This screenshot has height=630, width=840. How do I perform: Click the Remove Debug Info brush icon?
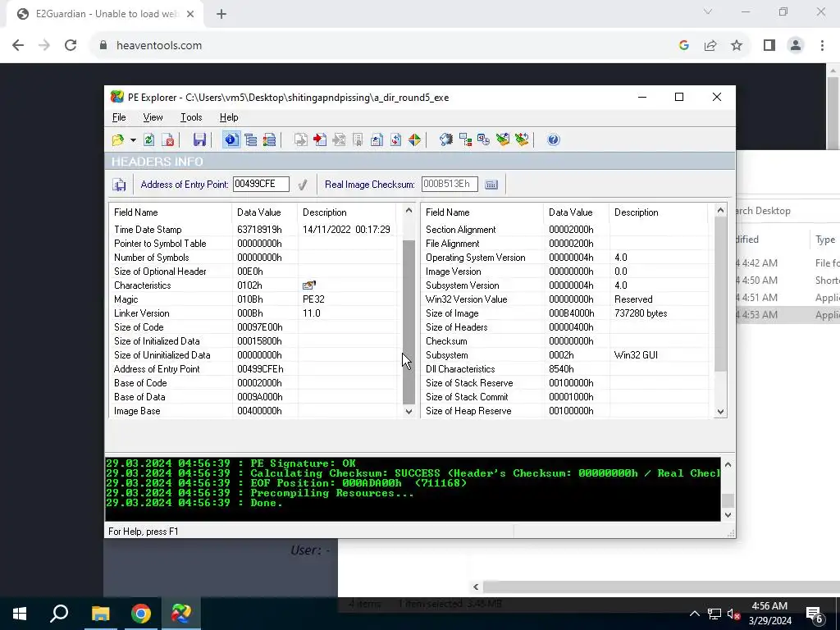click(x=503, y=139)
